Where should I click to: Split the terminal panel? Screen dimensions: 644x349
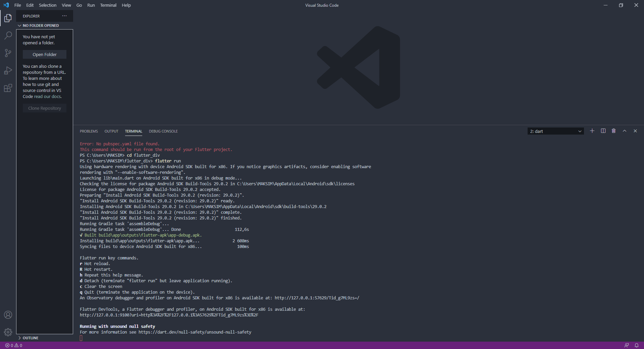click(603, 131)
